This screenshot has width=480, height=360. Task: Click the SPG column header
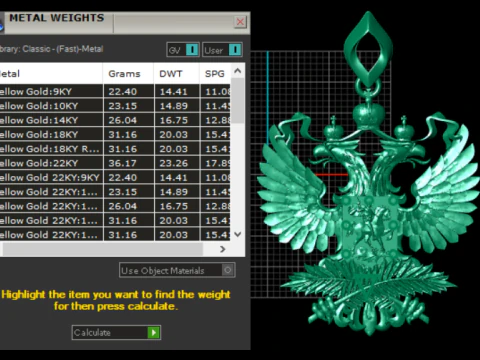(215, 74)
